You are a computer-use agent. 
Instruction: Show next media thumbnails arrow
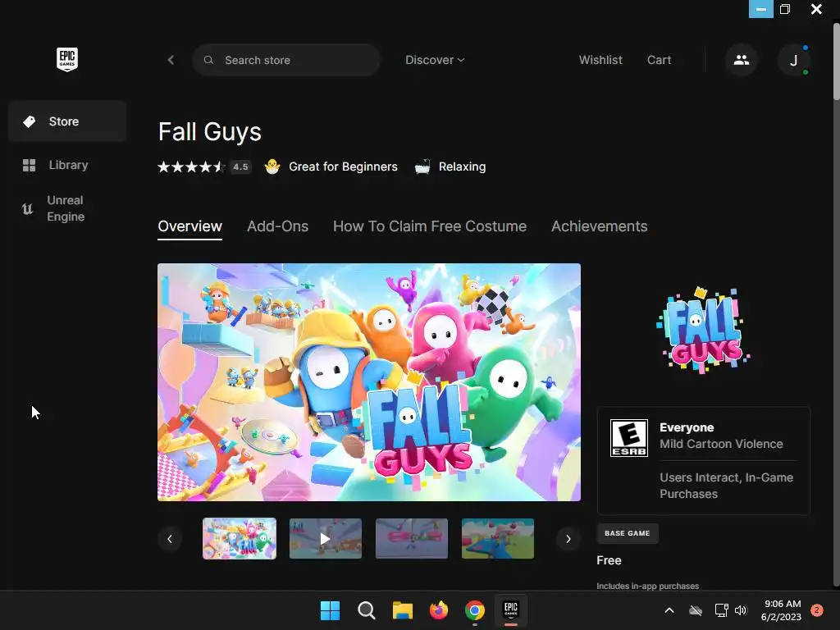568,539
